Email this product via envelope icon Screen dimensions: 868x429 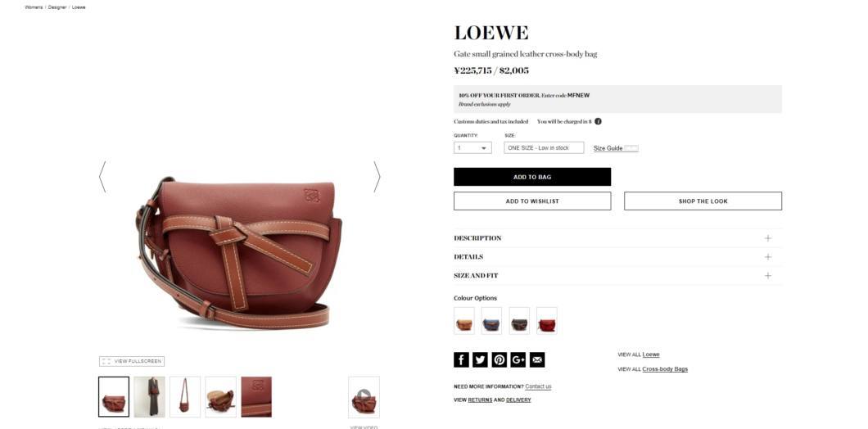point(537,359)
